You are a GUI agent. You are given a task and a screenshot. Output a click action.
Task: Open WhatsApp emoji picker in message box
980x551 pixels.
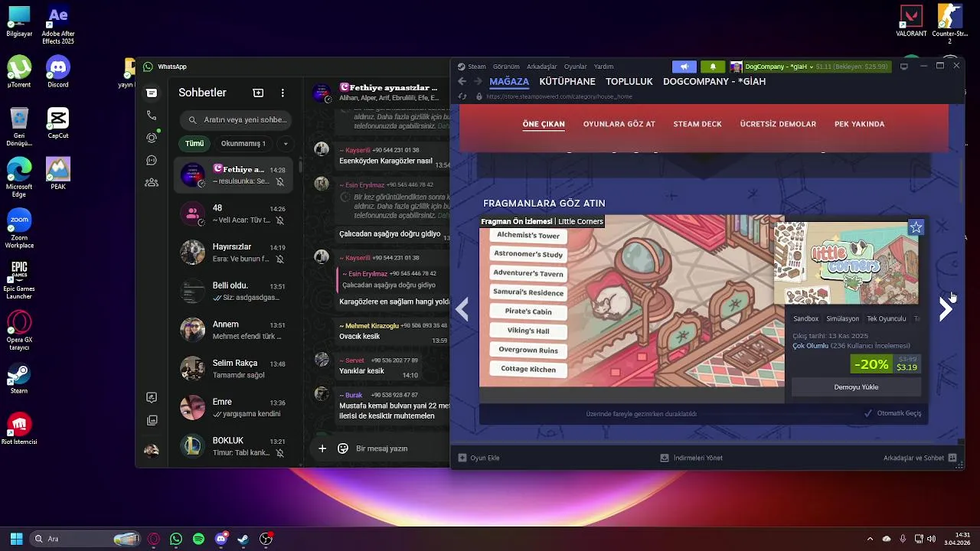coord(343,448)
